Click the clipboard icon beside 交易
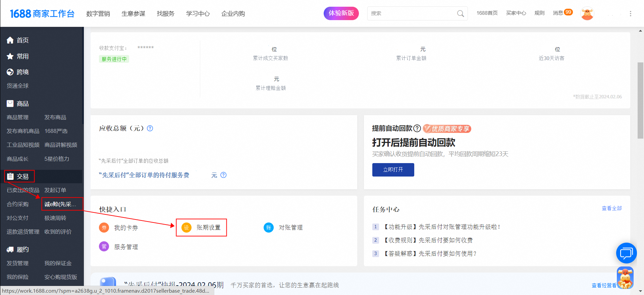This screenshot has height=295, width=644. (10, 177)
